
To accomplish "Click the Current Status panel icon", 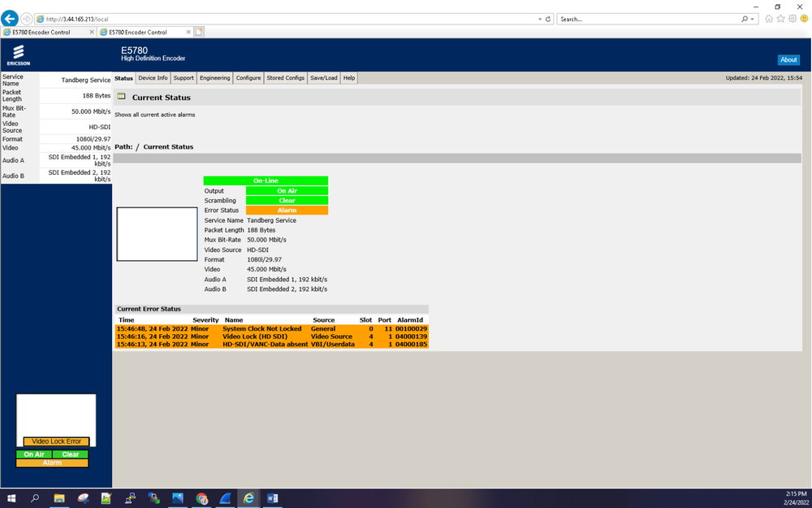I will [122, 98].
